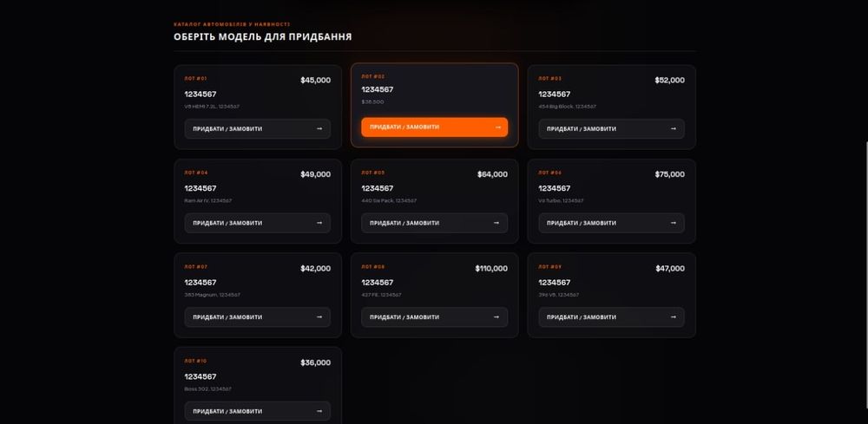
Task: Click arrow icon on Lot #05 order button
Action: click(496, 223)
